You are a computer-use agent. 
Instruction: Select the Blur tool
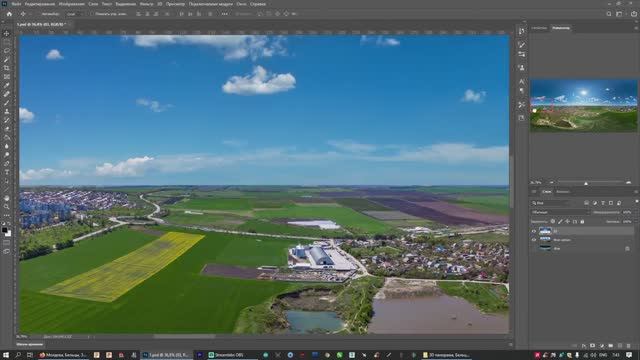coord(6,146)
